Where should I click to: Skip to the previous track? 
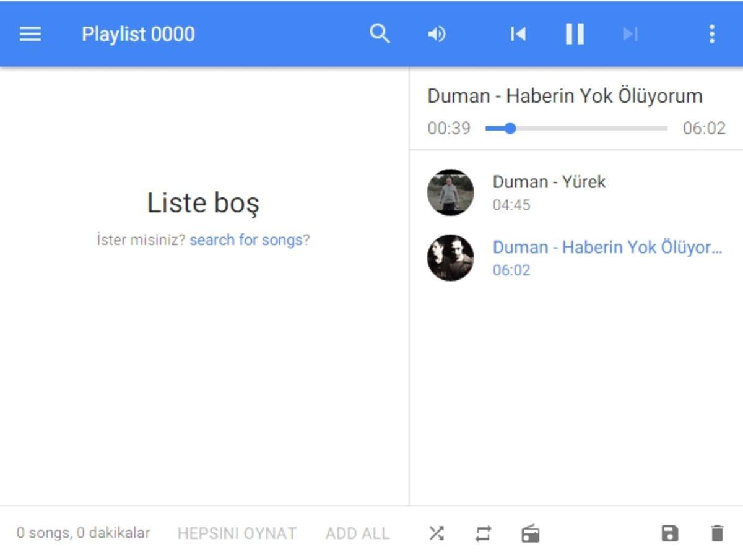[518, 34]
